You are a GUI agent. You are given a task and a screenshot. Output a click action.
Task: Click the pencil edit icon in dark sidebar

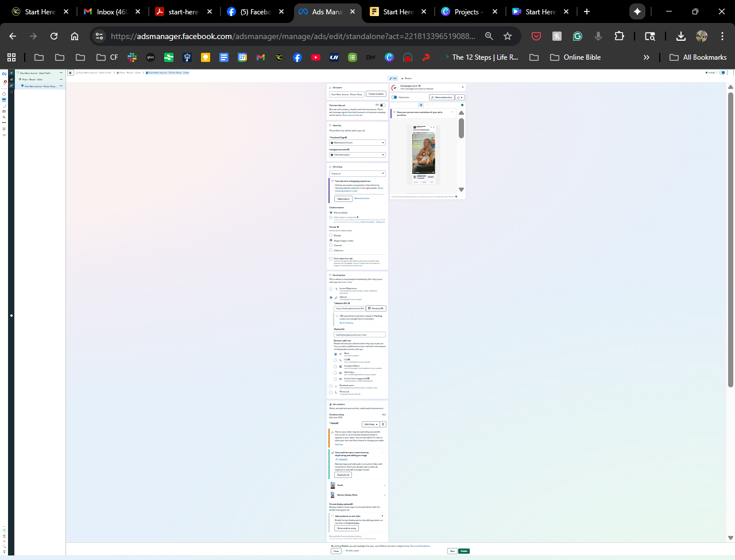(x=11, y=85)
